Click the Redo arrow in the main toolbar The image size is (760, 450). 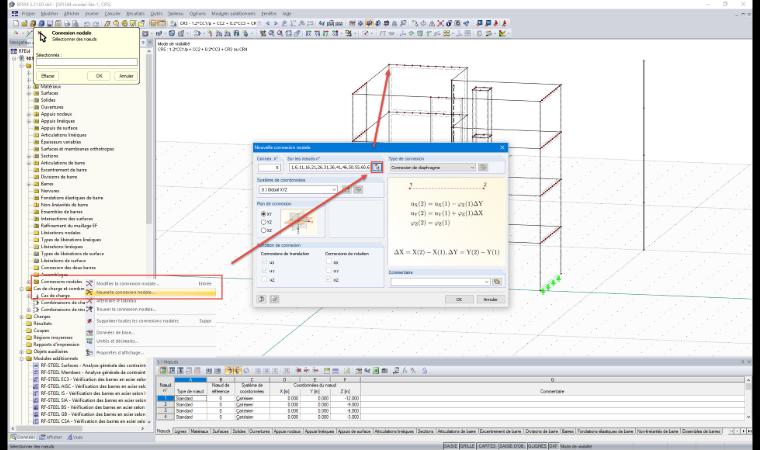tap(96, 23)
